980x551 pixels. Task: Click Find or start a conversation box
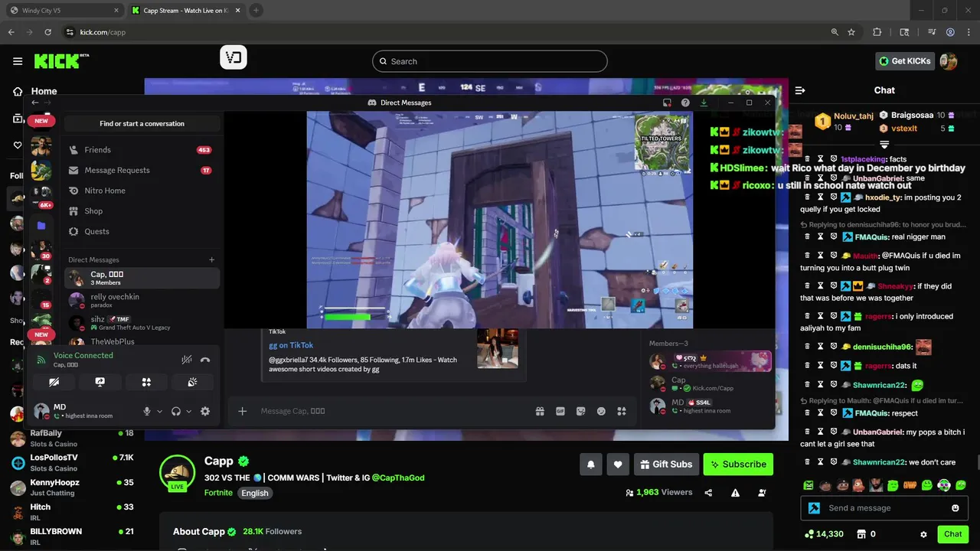pyautogui.click(x=142, y=123)
